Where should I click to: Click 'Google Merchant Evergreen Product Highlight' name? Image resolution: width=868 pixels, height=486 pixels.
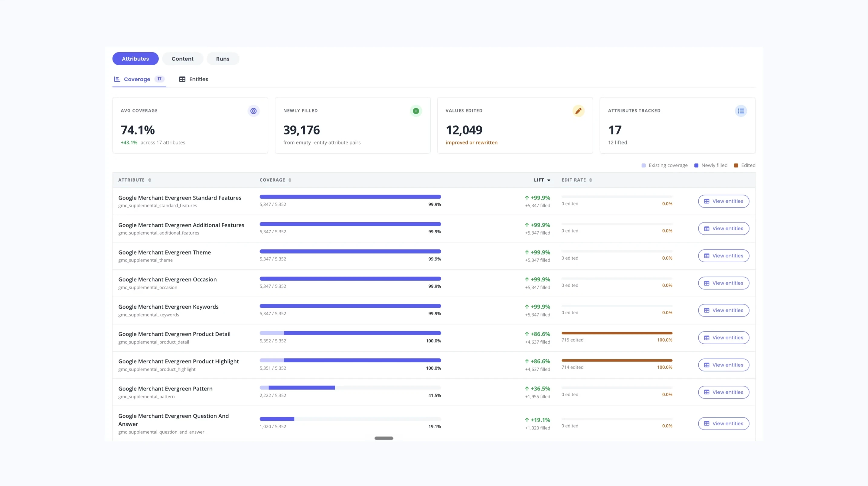178,361
